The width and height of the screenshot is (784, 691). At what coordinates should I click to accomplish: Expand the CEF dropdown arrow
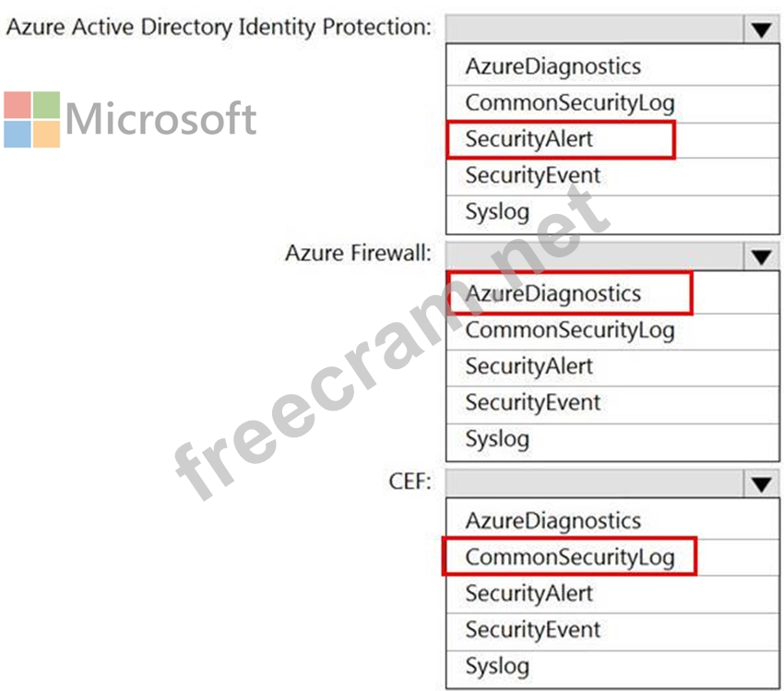[x=760, y=483]
